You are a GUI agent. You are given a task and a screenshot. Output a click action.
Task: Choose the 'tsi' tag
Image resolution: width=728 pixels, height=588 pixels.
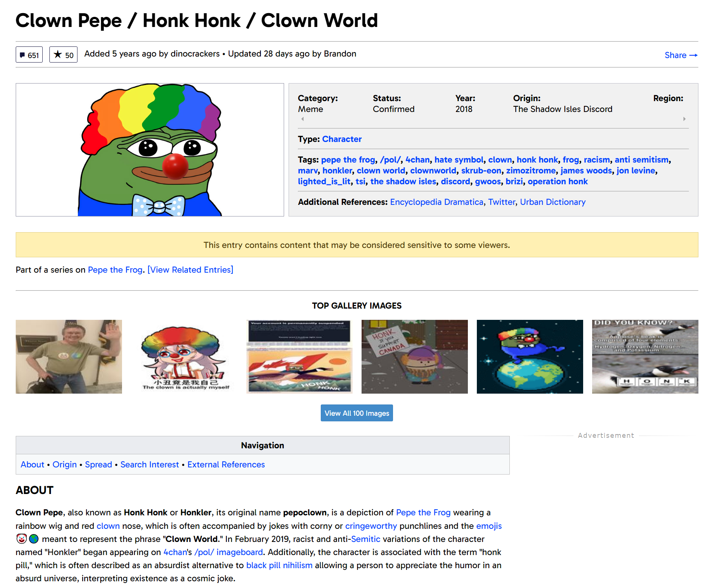click(x=360, y=181)
